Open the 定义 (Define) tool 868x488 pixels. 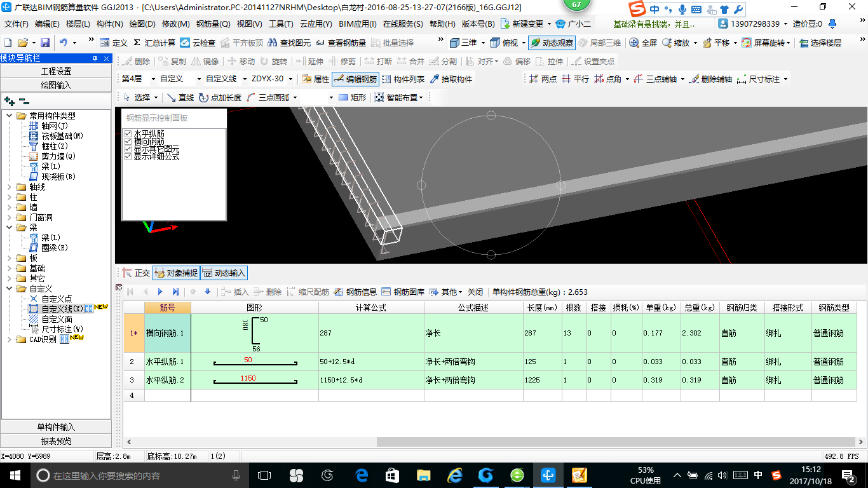(x=114, y=43)
